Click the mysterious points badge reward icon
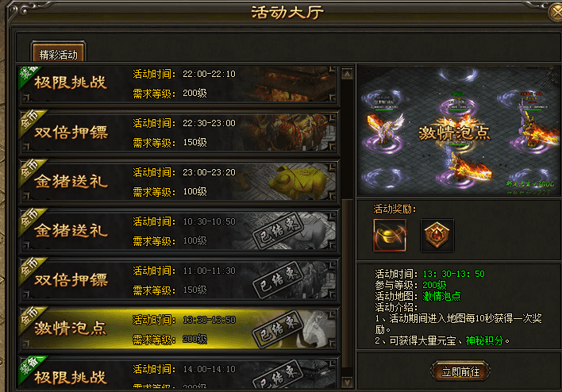 click(x=437, y=236)
